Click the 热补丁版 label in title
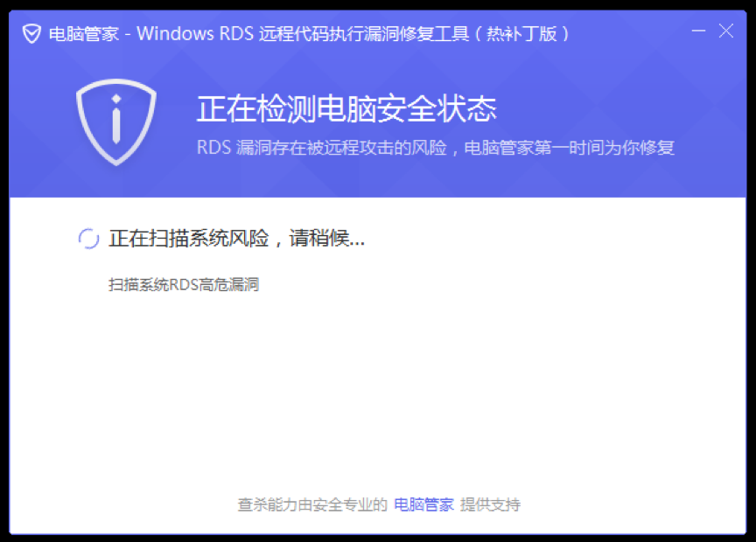756x542 pixels. point(521,34)
